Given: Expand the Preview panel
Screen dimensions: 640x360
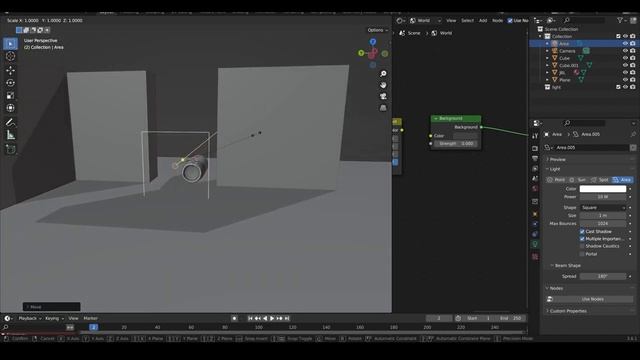Looking at the screenshot, I should (x=557, y=160).
